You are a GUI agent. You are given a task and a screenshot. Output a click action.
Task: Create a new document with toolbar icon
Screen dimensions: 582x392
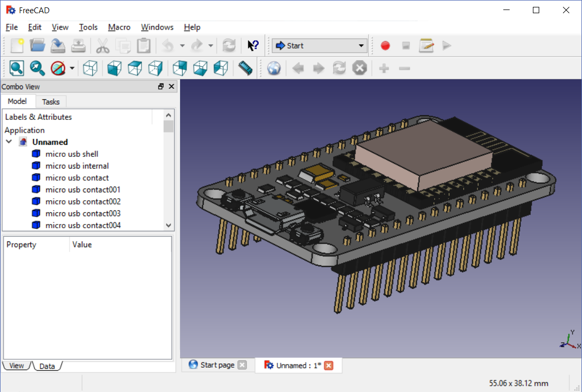[17, 46]
